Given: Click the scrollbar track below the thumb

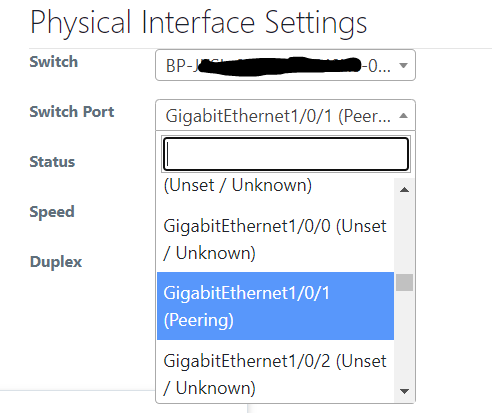Looking at the screenshot, I should coord(404,336).
